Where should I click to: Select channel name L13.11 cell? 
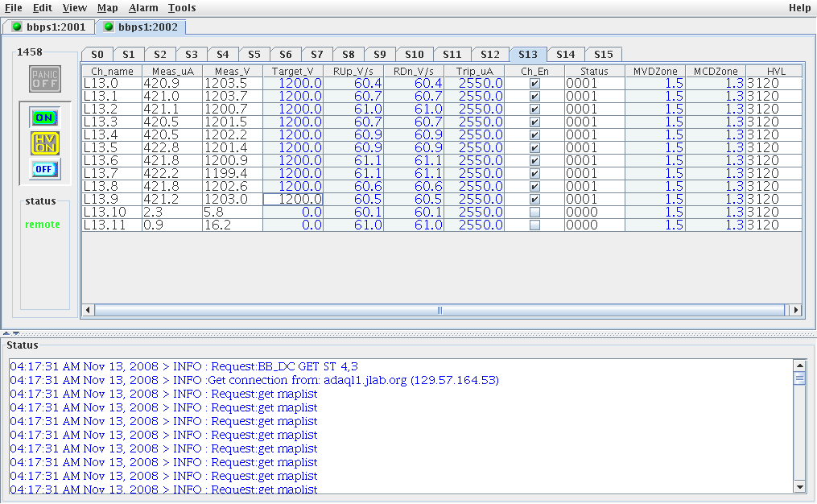tap(112, 225)
